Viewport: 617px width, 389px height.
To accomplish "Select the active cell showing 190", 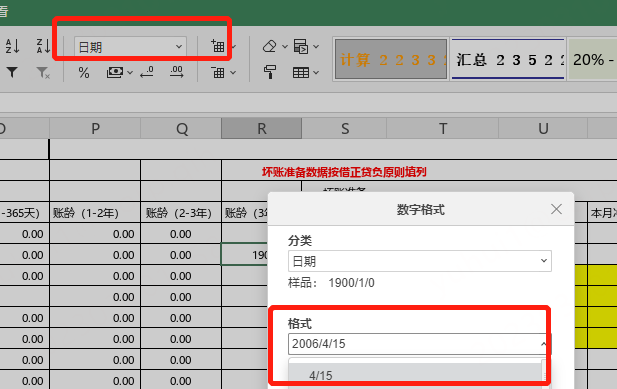I will click(245, 255).
